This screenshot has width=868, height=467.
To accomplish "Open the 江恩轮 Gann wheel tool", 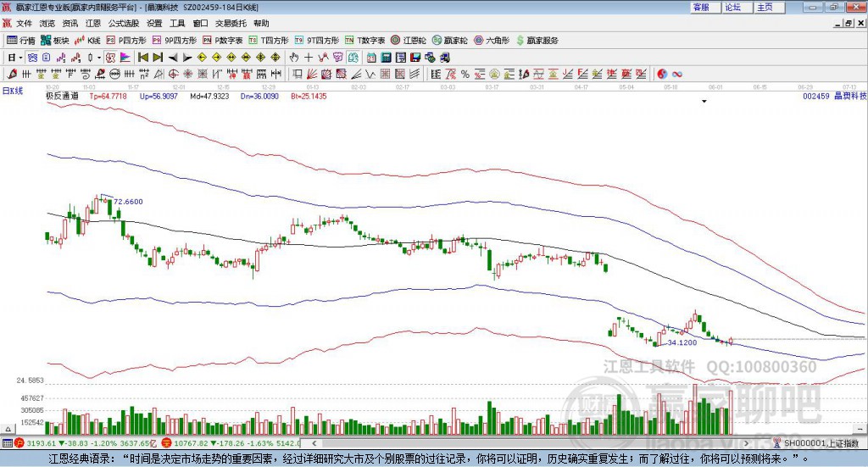I will [409, 41].
